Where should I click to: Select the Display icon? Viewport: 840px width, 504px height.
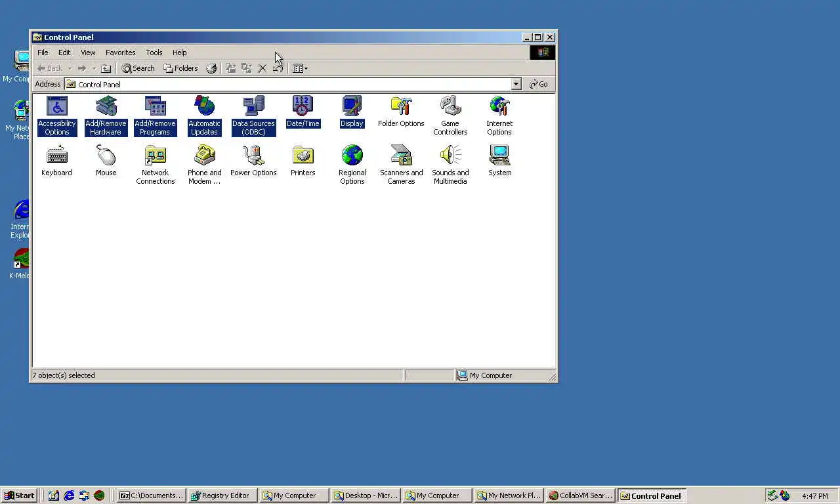352,112
